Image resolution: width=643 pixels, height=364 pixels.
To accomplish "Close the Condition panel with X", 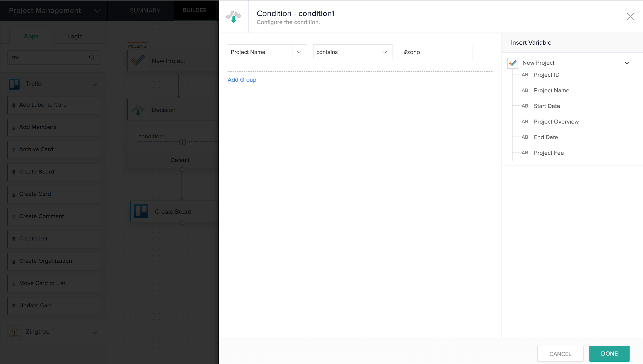I will 630,17.
